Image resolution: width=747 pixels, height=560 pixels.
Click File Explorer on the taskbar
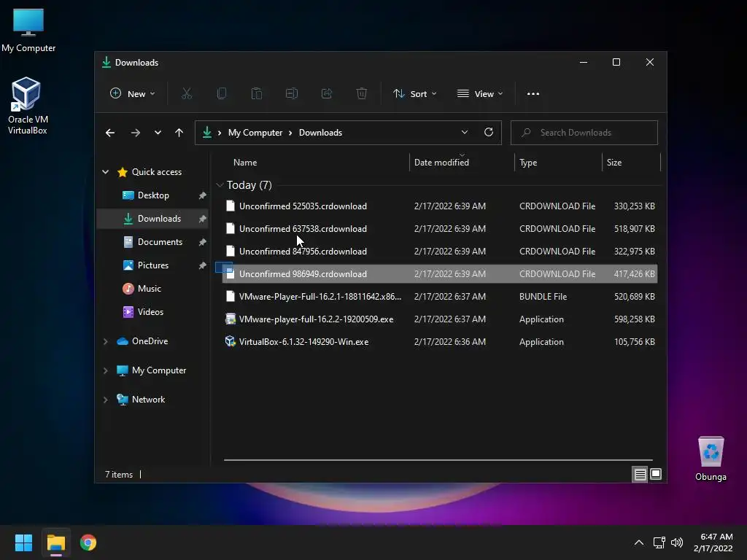pyautogui.click(x=56, y=542)
